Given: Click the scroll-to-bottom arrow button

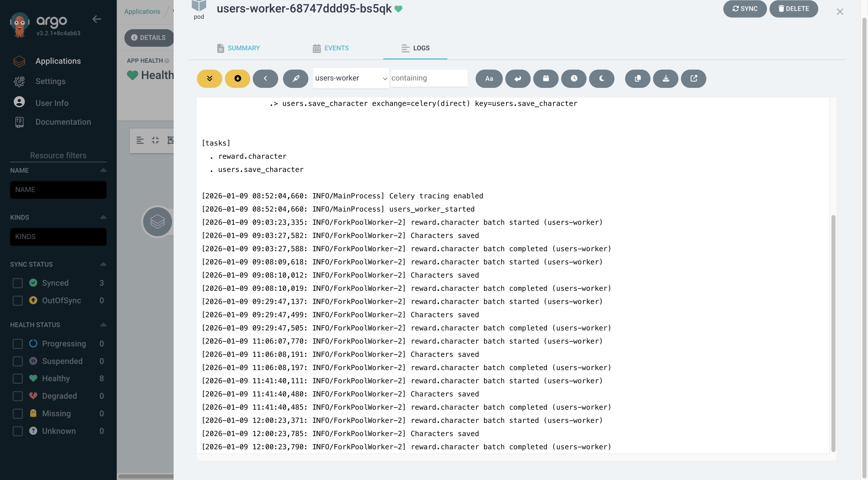Looking at the screenshot, I should click(x=237, y=78).
